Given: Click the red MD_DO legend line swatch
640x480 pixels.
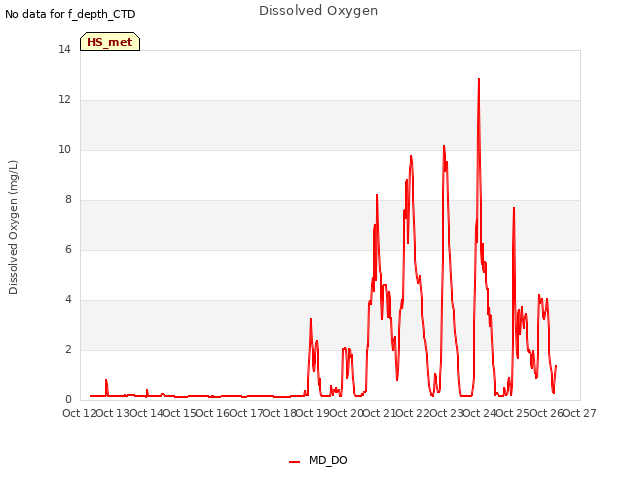Looking at the screenshot, I should (294, 462).
